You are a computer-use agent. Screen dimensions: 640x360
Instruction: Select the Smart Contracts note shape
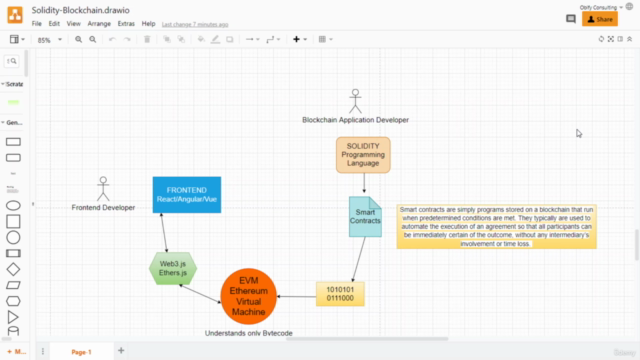pos(365,217)
